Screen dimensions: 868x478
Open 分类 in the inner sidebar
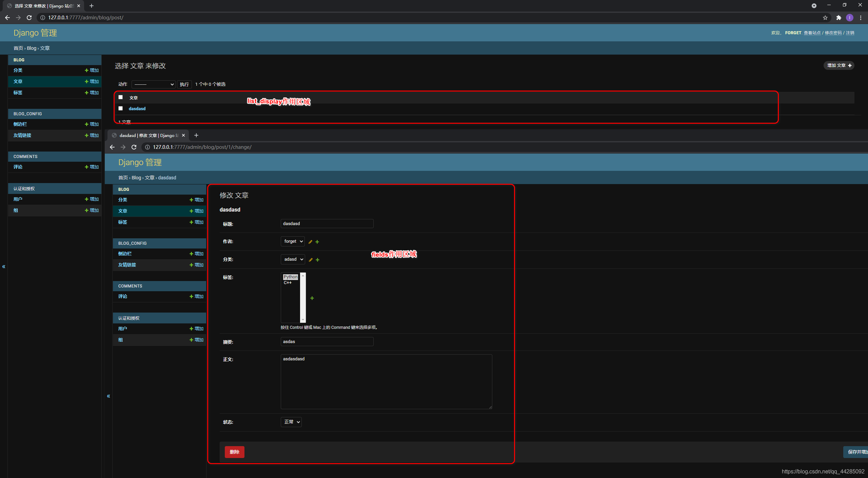pos(123,200)
